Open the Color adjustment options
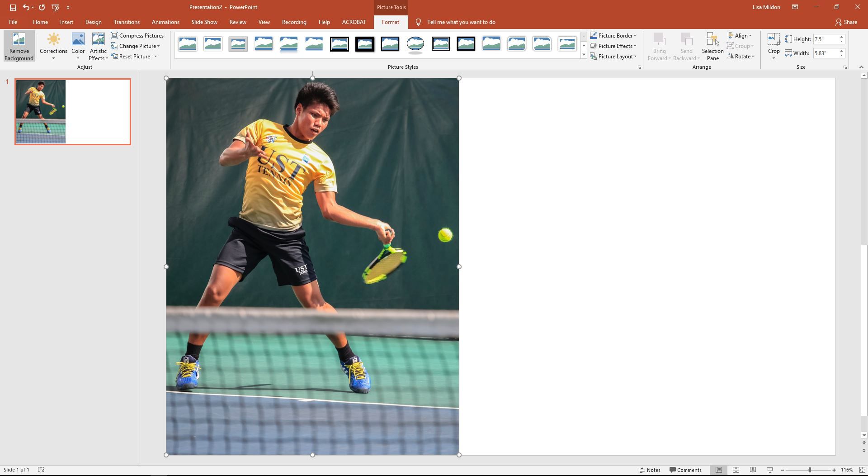Image resolution: width=868 pixels, height=476 pixels. pyautogui.click(x=78, y=47)
